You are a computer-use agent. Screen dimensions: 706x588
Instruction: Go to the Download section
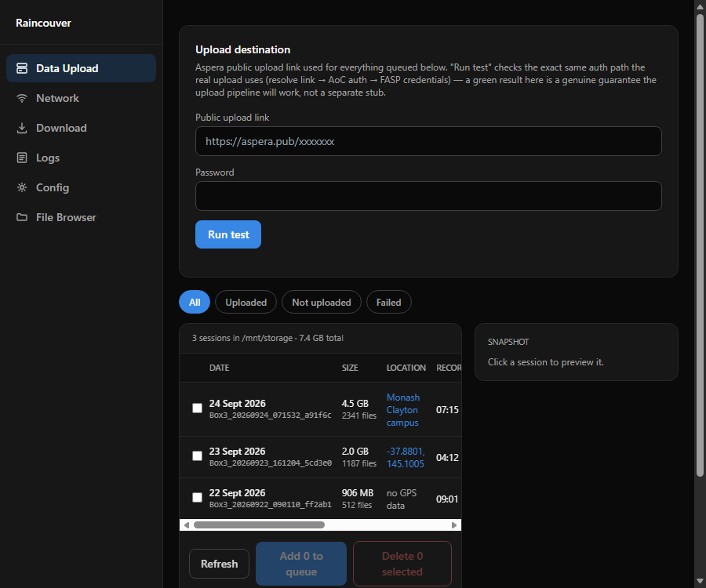(x=81, y=128)
